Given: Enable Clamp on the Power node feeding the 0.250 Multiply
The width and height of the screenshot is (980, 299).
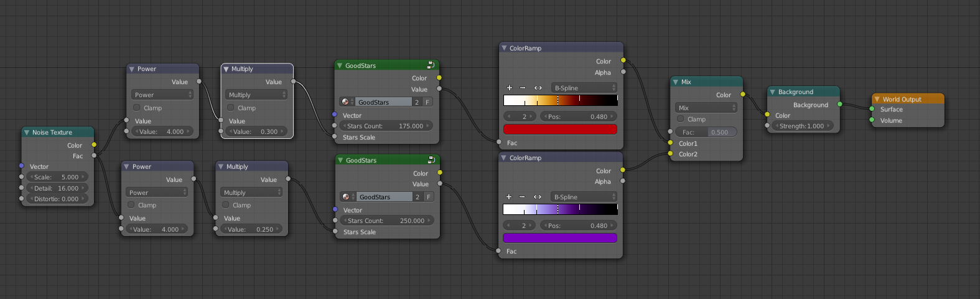Looking at the screenshot, I should pos(131,205).
